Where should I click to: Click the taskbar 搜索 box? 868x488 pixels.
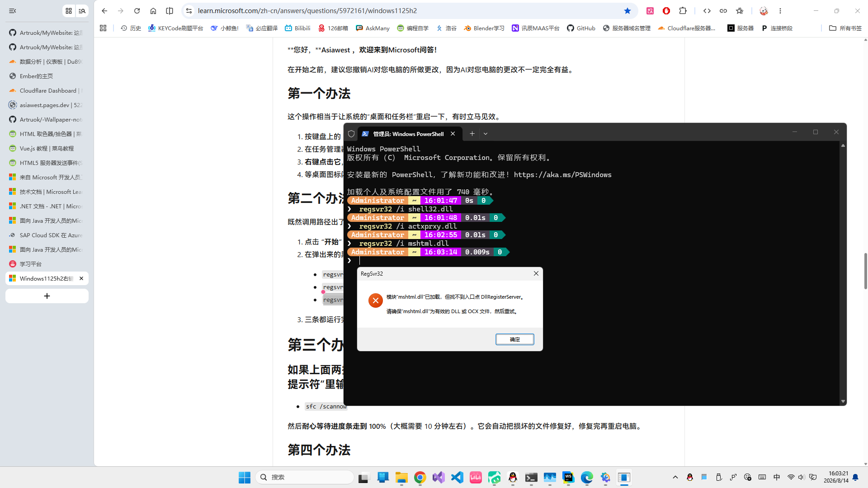305,477
